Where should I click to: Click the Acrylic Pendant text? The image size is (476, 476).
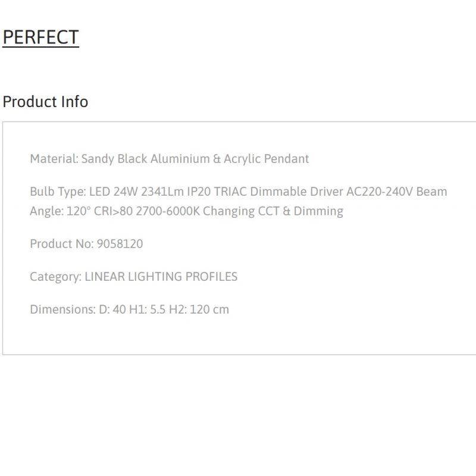pos(266,159)
